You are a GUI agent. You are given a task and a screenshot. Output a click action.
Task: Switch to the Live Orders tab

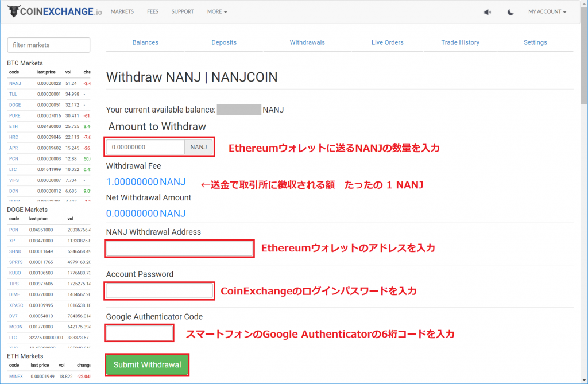pos(388,42)
